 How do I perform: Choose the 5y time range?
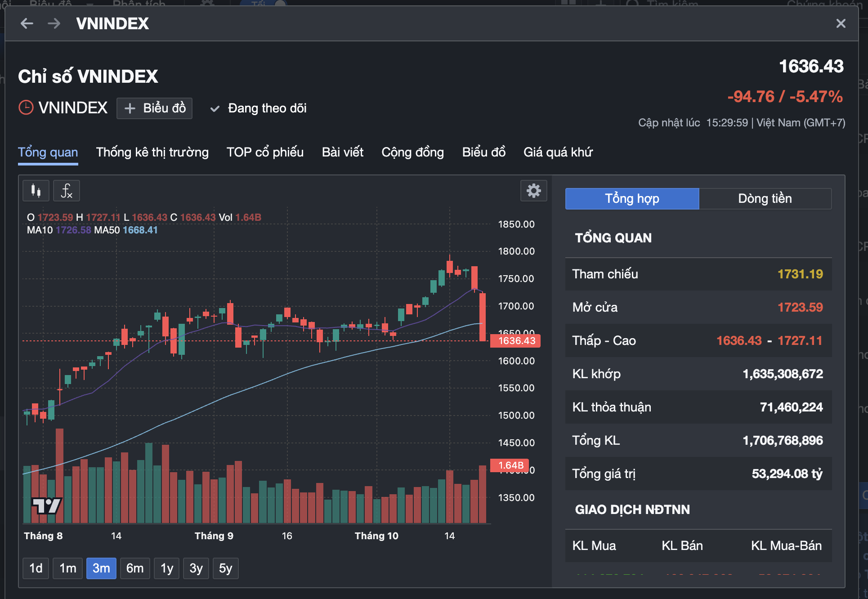click(225, 568)
